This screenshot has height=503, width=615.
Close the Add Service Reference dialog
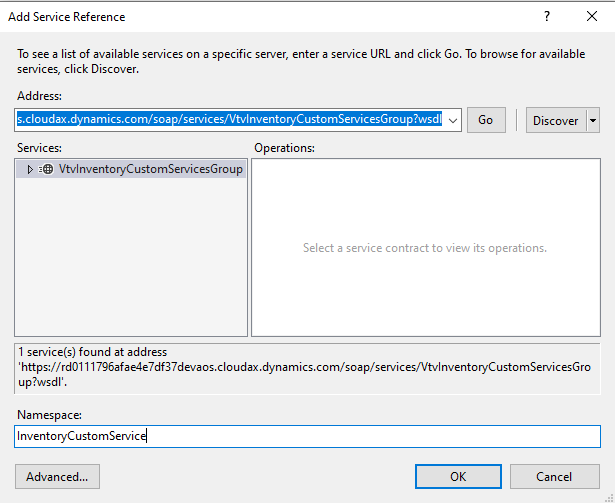tap(592, 16)
